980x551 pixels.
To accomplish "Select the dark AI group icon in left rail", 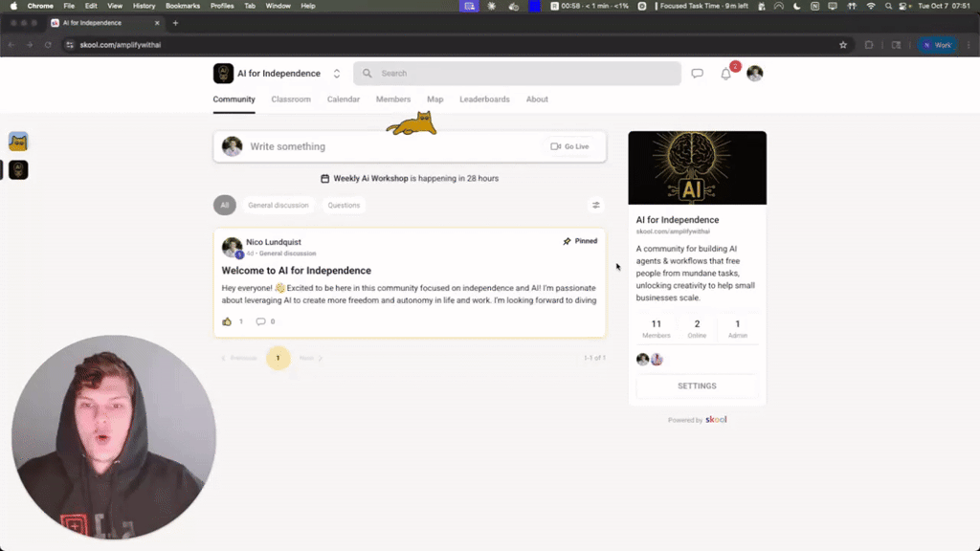I will click(18, 170).
